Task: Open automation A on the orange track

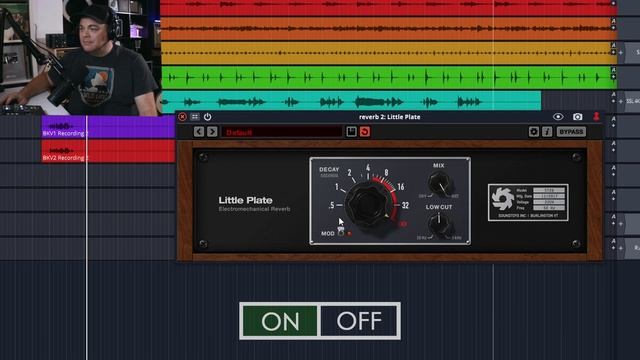Action: (613, 20)
